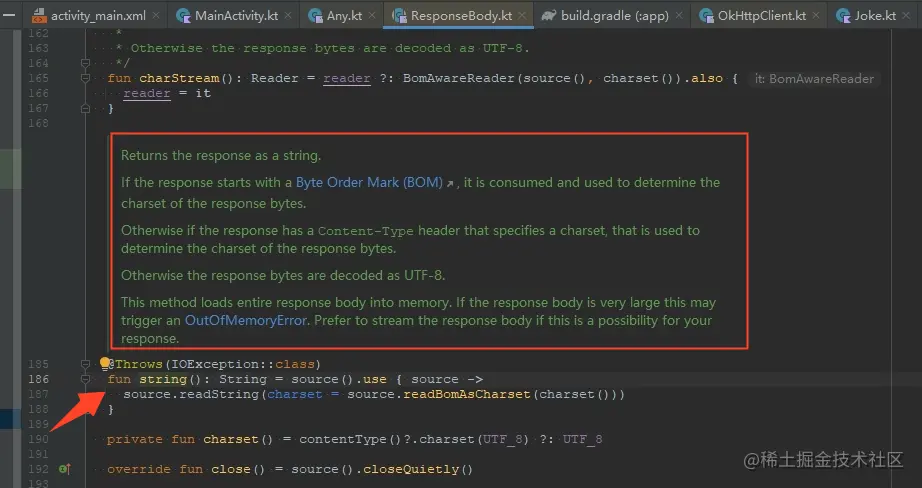Click the XML file icon on activity_main.xml tab
Screen dimensions: 922x488
(x=39, y=15)
